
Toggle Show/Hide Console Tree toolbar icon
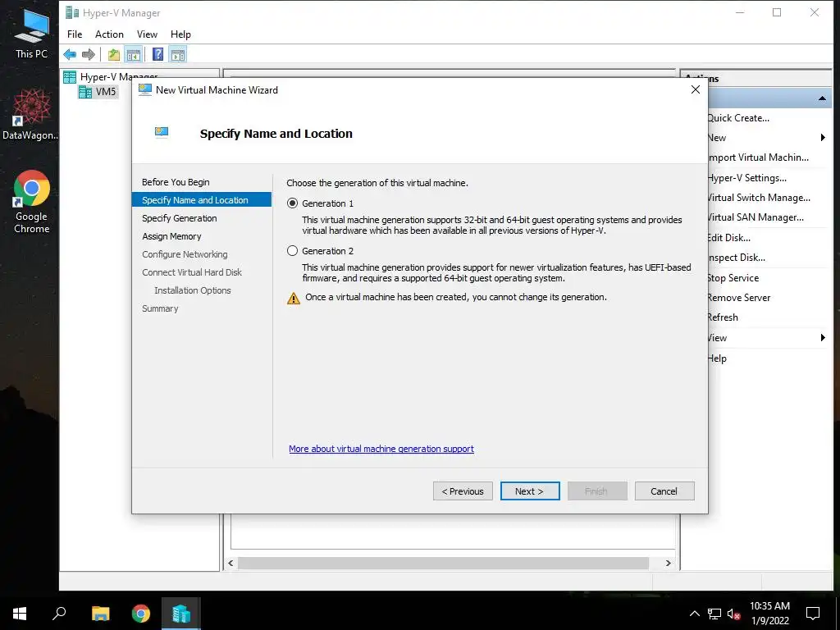134,54
